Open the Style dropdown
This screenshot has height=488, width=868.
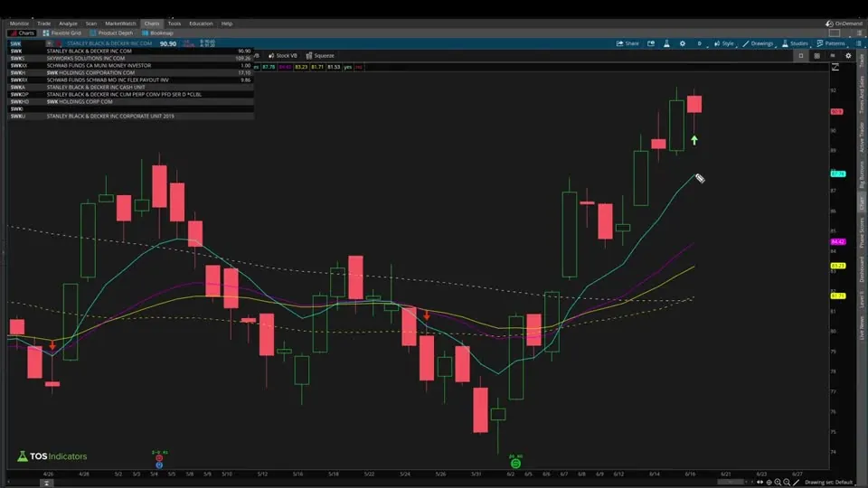click(724, 43)
